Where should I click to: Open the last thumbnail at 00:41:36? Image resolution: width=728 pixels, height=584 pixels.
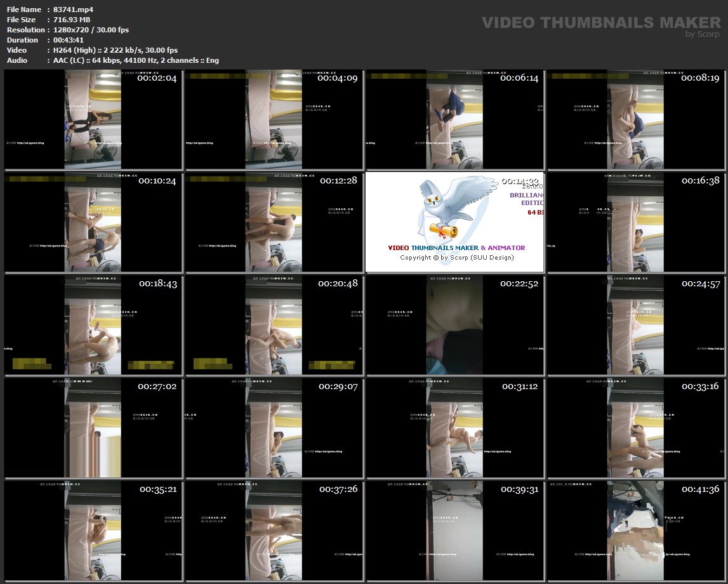636,531
